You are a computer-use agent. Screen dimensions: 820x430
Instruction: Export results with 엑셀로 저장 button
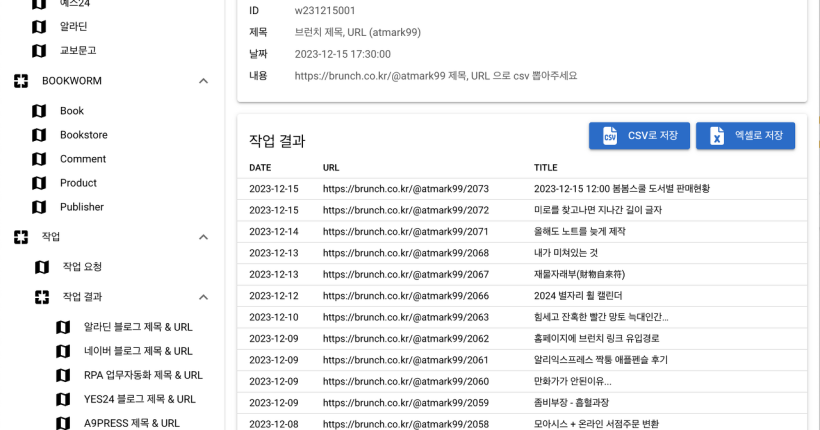click(x=745, y=136)
